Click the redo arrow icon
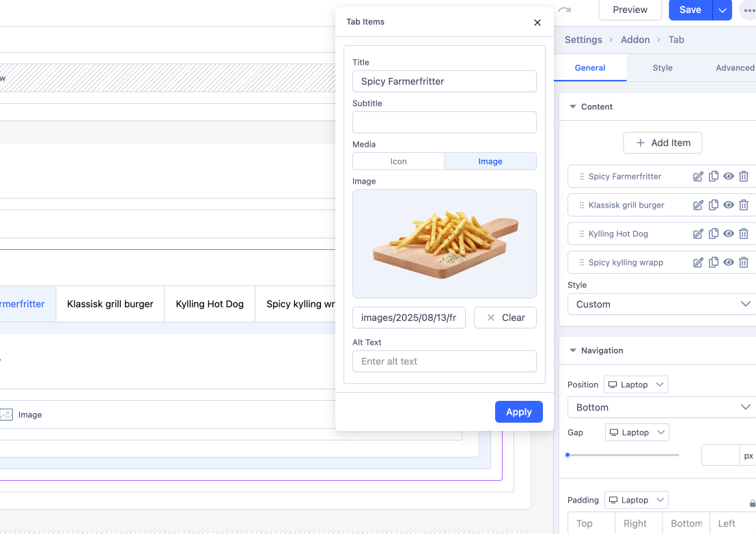This screenshot has width=756, height=534. pyautogui.click(x=564, y=10)
